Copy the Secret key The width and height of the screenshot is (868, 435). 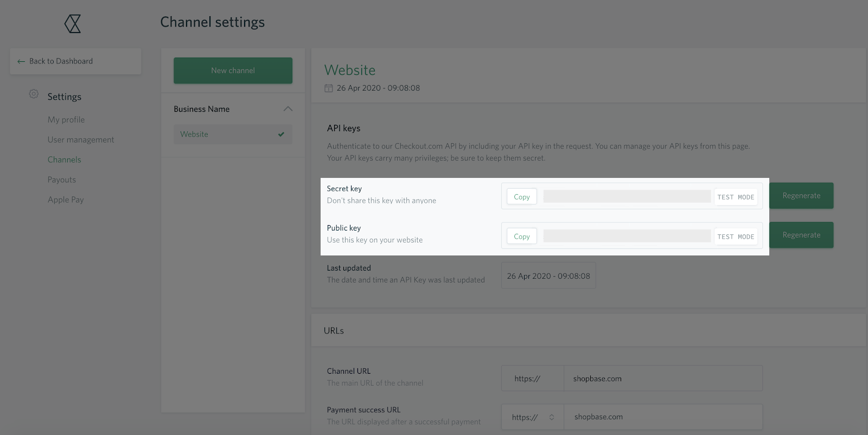(x=521, y=197)
